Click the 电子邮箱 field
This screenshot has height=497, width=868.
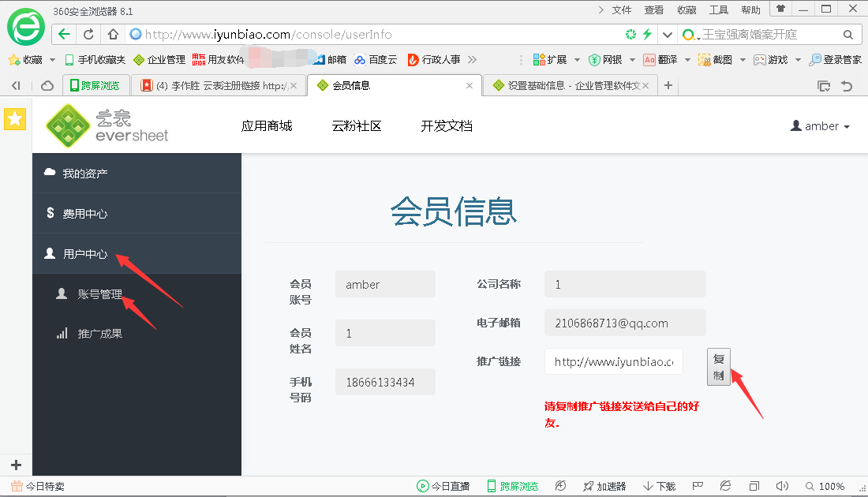pos(625,323)
